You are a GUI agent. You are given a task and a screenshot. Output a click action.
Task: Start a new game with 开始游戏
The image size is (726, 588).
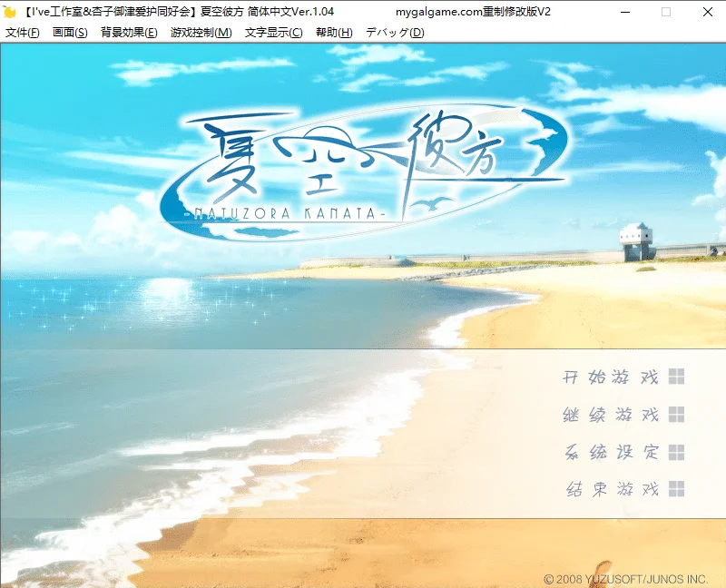610,377
